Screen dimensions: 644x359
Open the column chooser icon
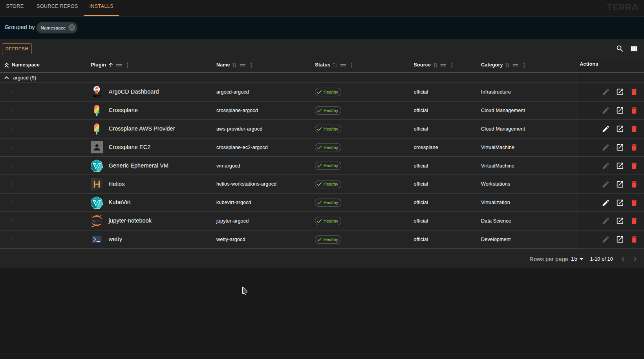click(x=634, y=49)
